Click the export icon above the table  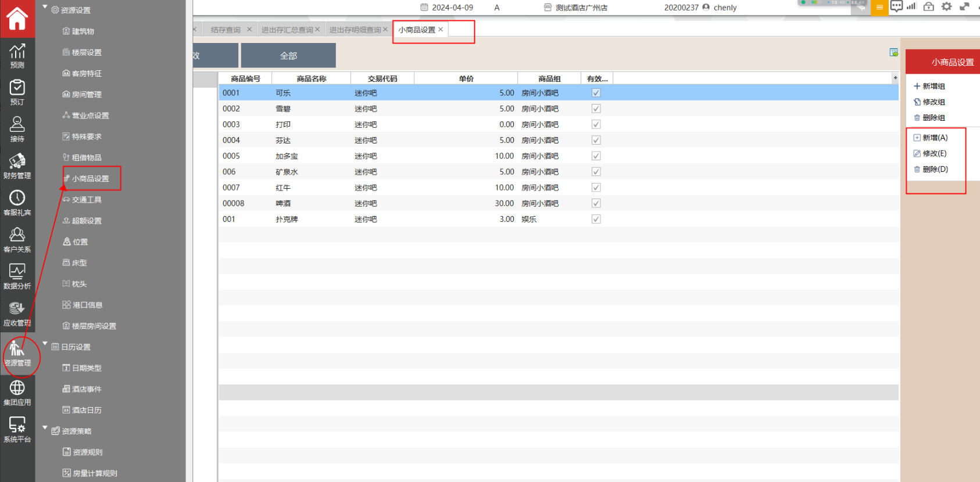pyautogui.click(x=893, y=53)
